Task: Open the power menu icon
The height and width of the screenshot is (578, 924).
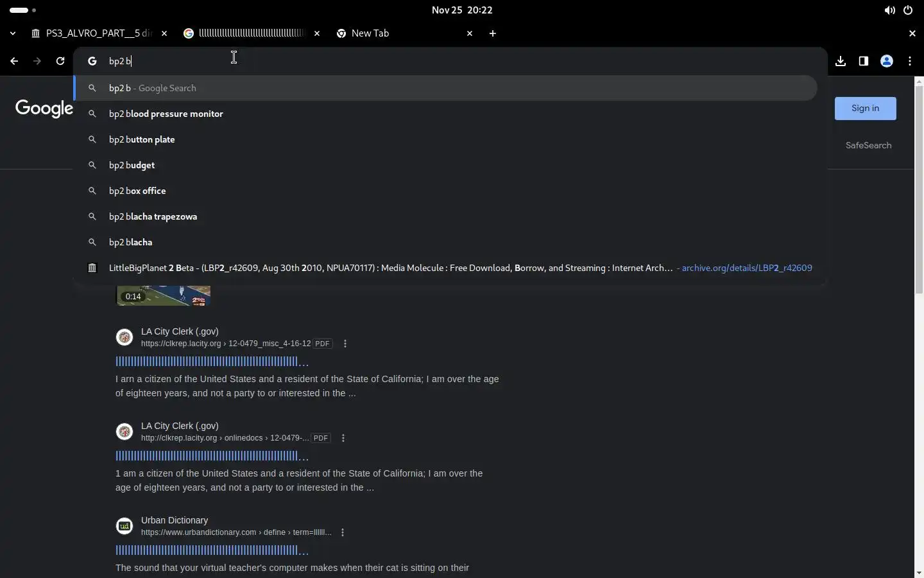Action: [908, 10]
